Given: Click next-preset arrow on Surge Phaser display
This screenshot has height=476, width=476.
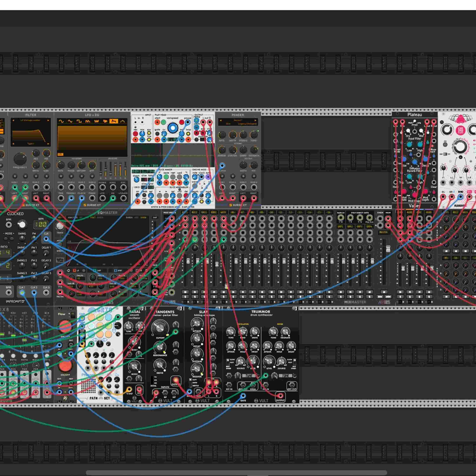Looking at the screenshot, I should click(x=255, y=120).
